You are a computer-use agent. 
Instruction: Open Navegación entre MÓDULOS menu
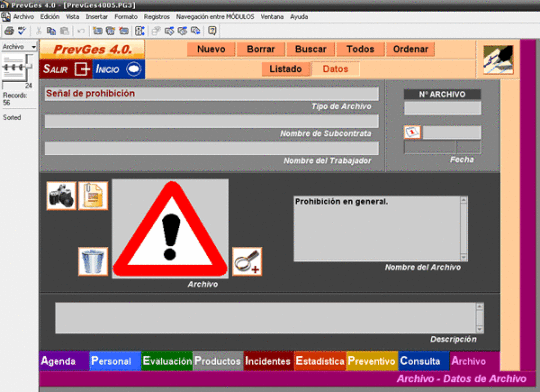[215, 17]
